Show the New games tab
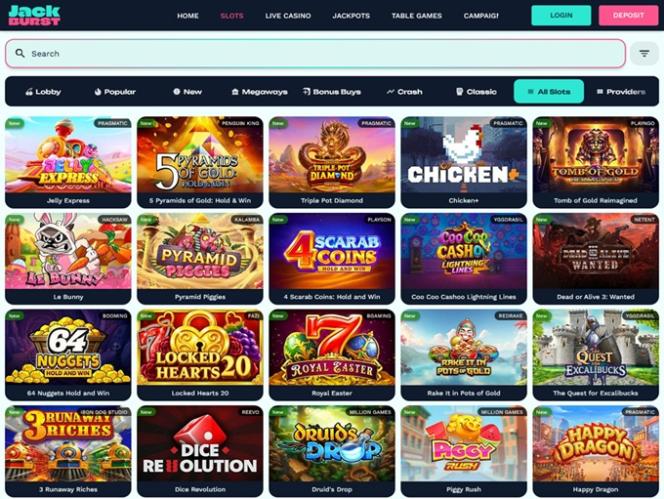Viewport: 664px width, 499px height. [187, 91]
